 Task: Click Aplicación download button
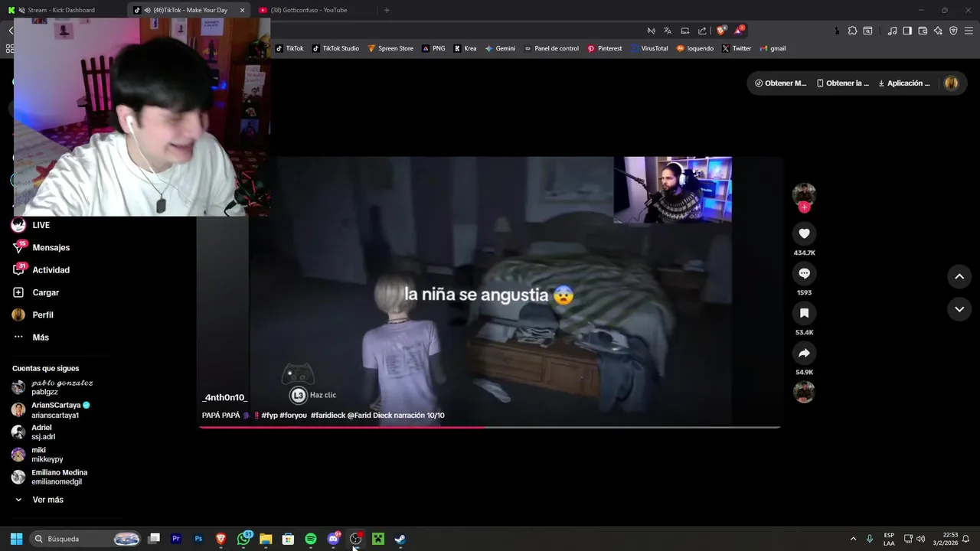point(903,83)
